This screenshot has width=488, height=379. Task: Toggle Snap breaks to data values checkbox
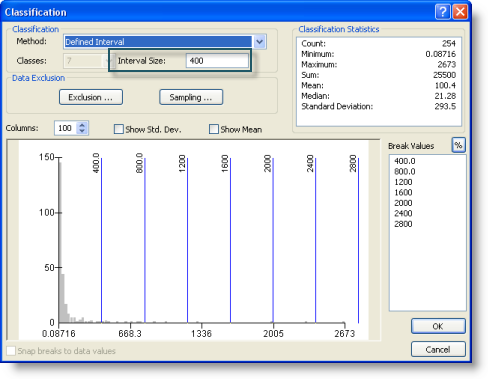coord(11,351)
